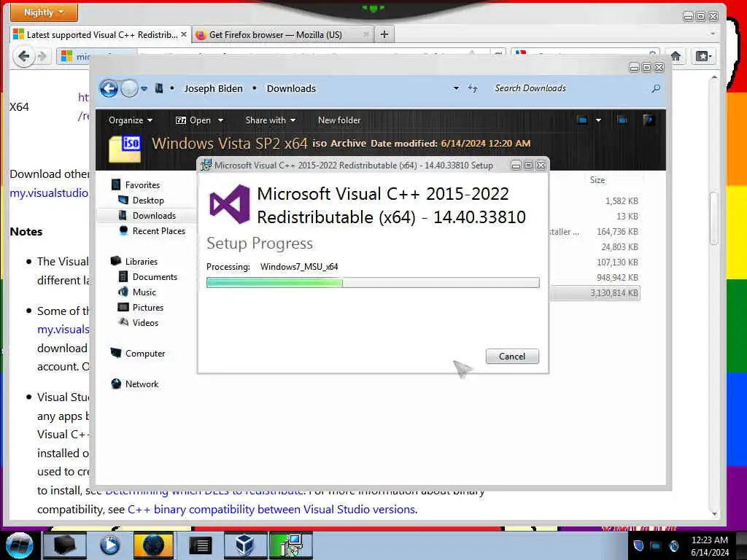Click the Firefox home button
This screenshot has width=747, height=560.
coord(676,56)
